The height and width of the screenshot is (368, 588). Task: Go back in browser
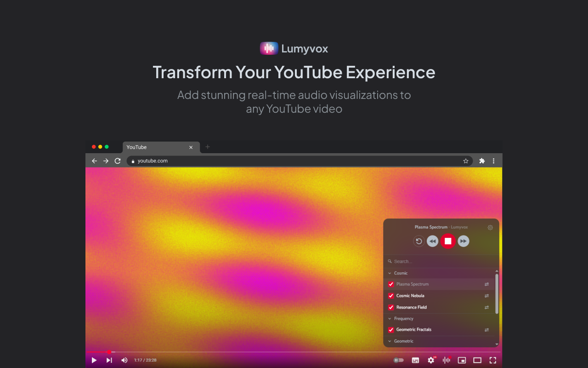click(94, 161)
